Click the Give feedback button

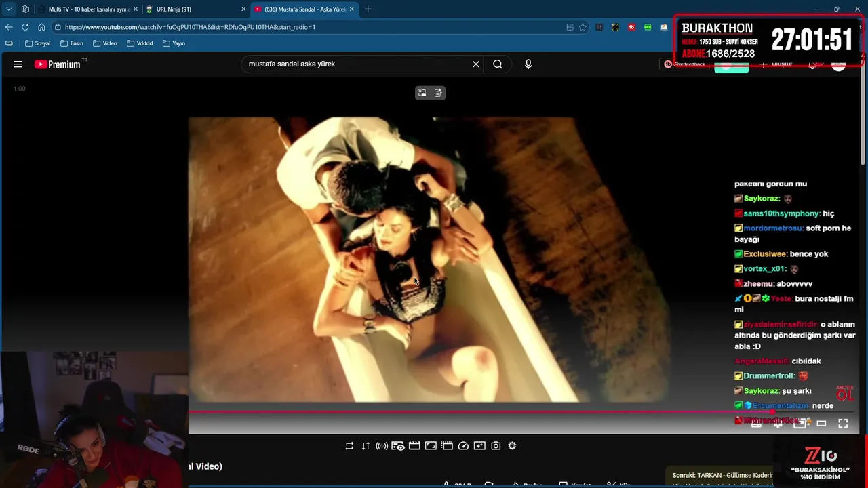[x=685, y=64]
